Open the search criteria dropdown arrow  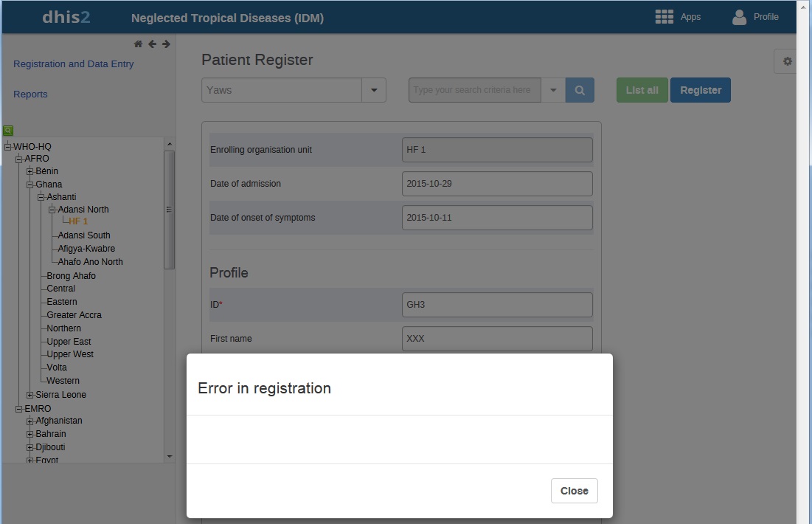click(x=553, y=90)
